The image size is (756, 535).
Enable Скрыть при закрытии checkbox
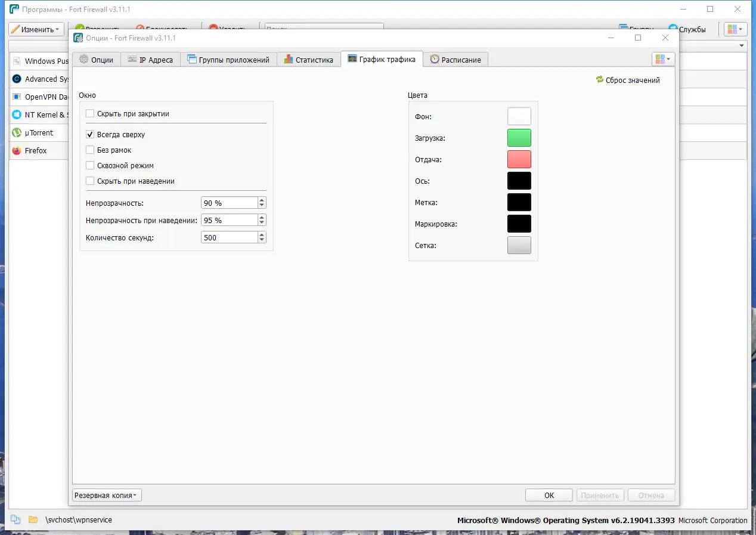(x=90, y=113)
